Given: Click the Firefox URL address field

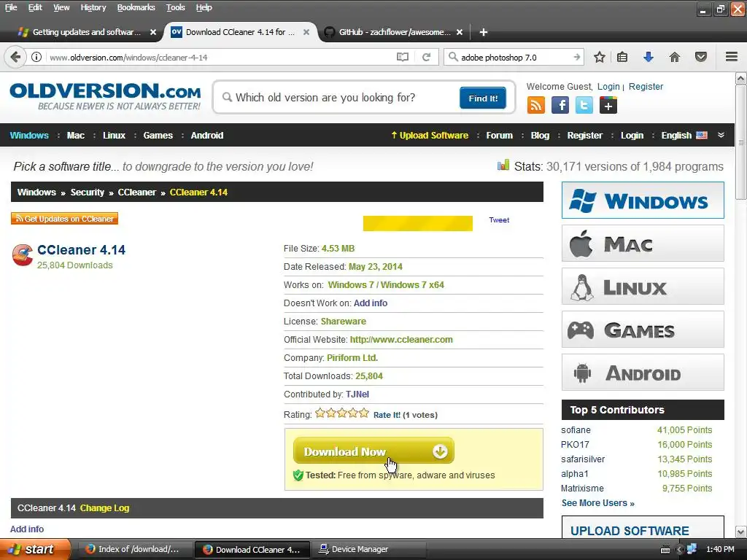Looking at the screenshot, I should (219, 57).
